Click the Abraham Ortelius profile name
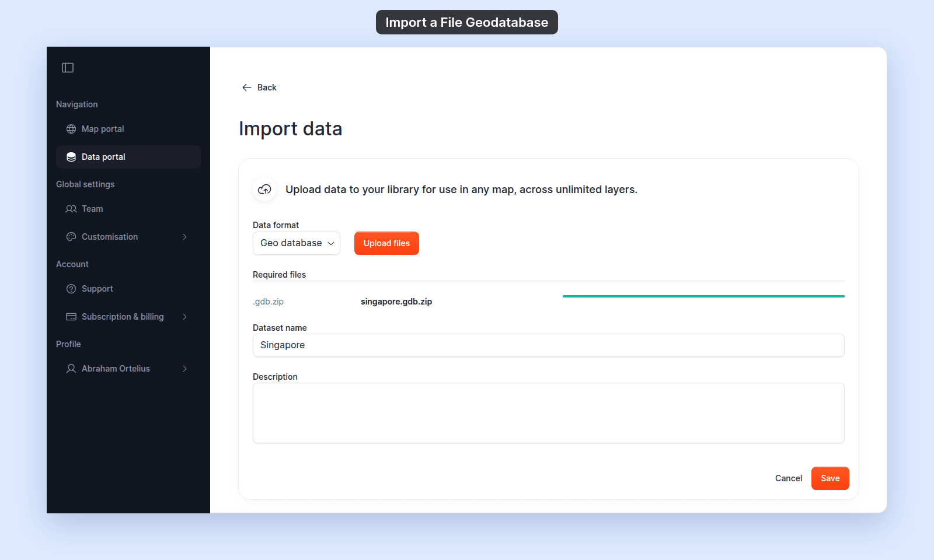Image resolution: width=934 pixels, height=560 pixels. (x=116, y=369)
